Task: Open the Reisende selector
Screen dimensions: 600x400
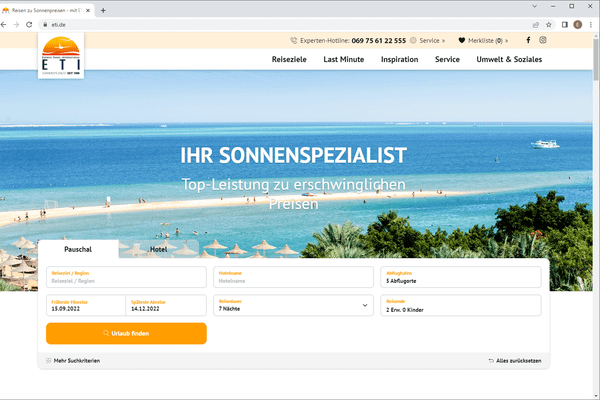Action: click(x=461, y=305)
